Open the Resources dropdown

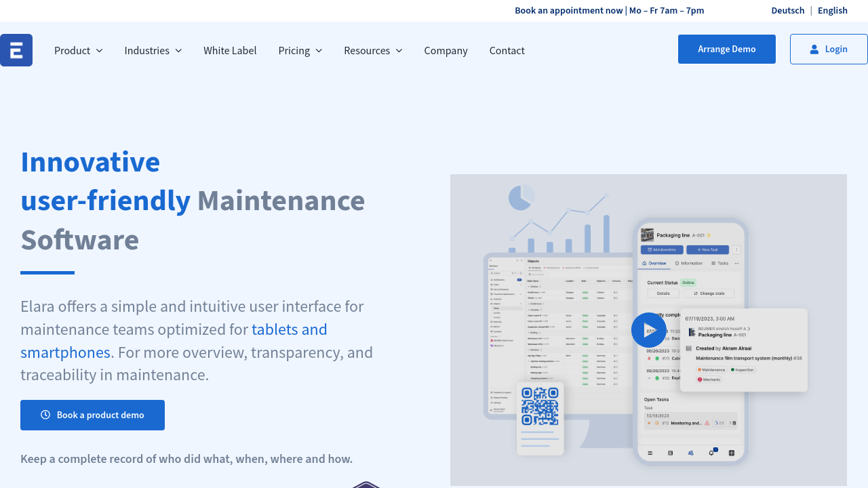372,50
